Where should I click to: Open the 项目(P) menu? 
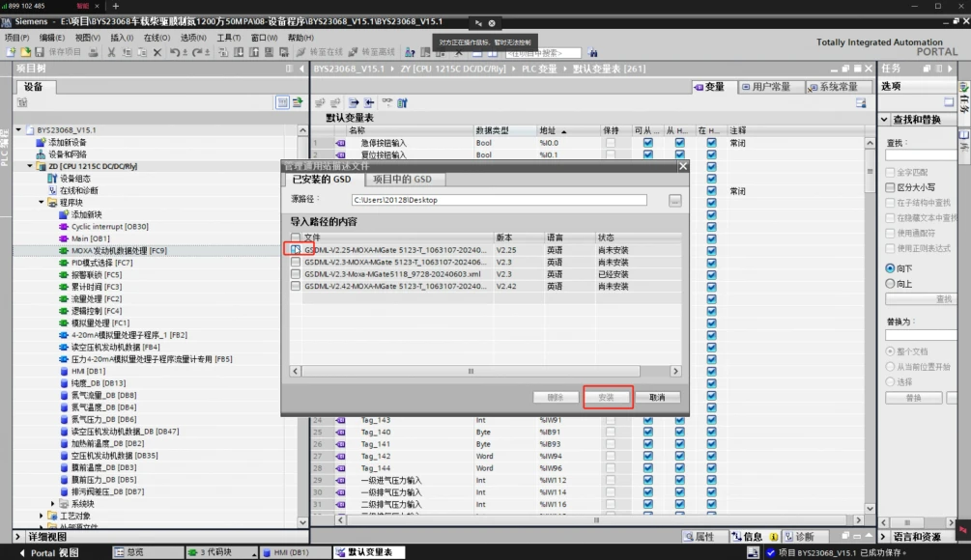coord(16,38)
